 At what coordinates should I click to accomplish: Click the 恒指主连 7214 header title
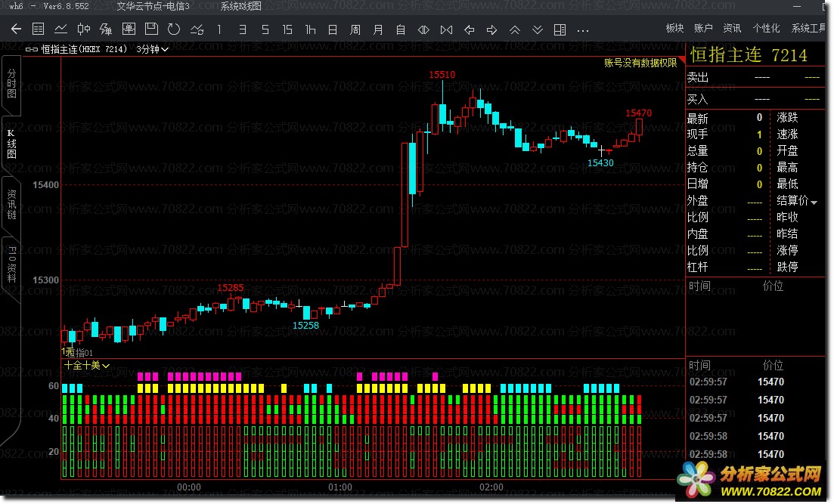point(749,54)
